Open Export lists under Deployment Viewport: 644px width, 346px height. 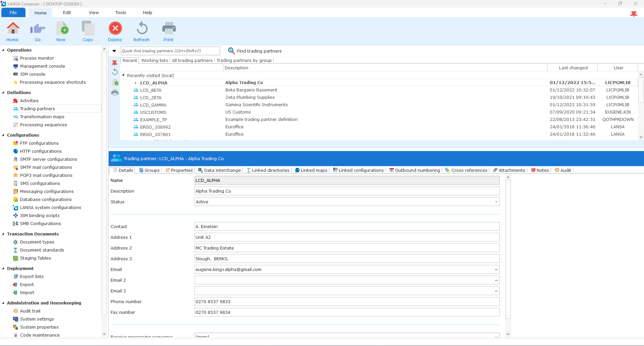(x=32, y=277)
